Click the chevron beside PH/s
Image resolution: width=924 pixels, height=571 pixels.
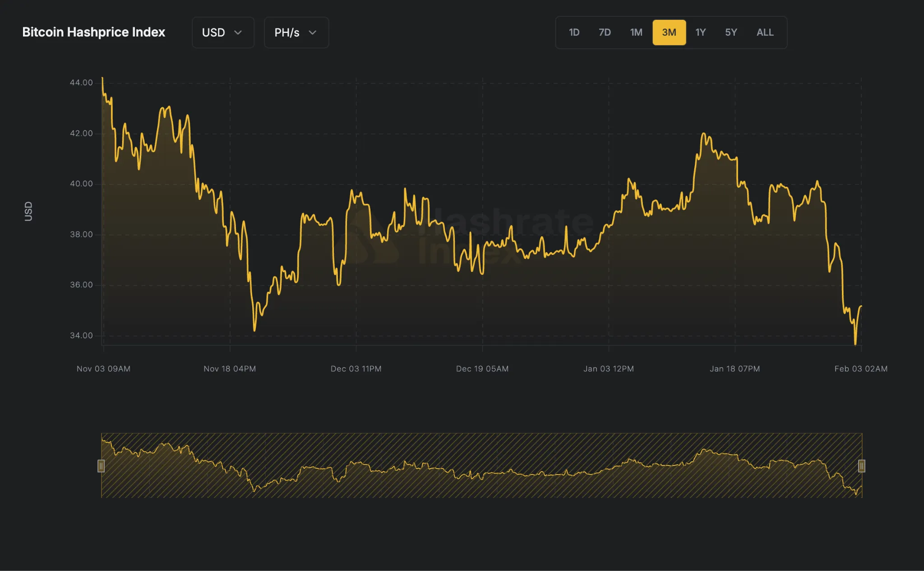coord(312,32)
